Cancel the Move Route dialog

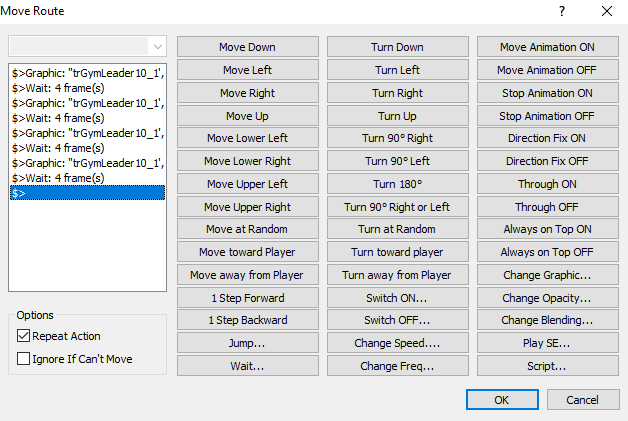[x=581, y=400]
